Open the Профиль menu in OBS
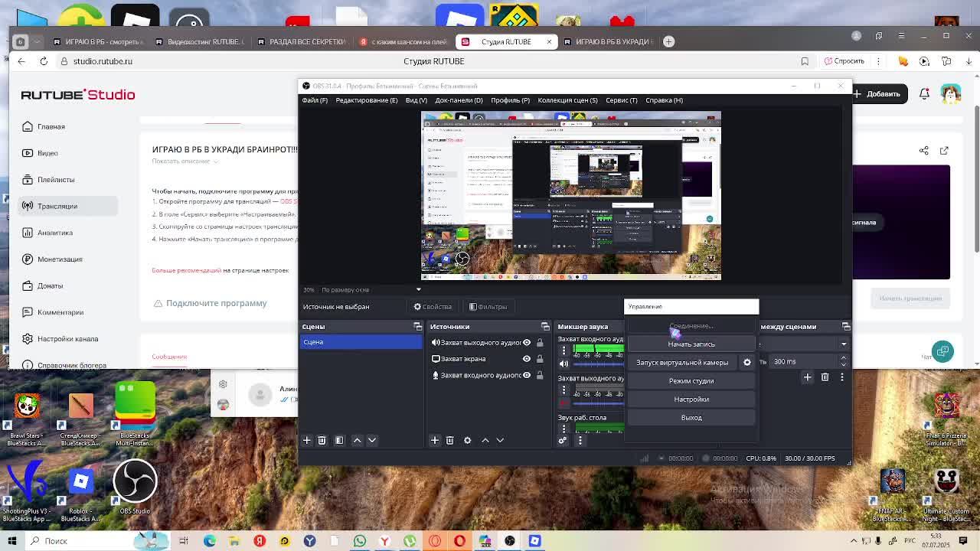 (510, 100)
